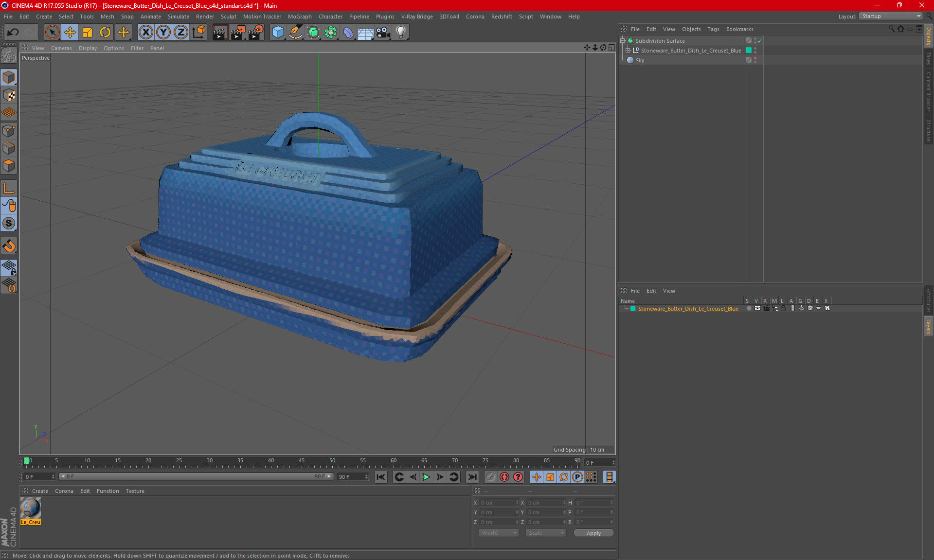Add a Light object
934x560 pixels.
click(401, 33)
